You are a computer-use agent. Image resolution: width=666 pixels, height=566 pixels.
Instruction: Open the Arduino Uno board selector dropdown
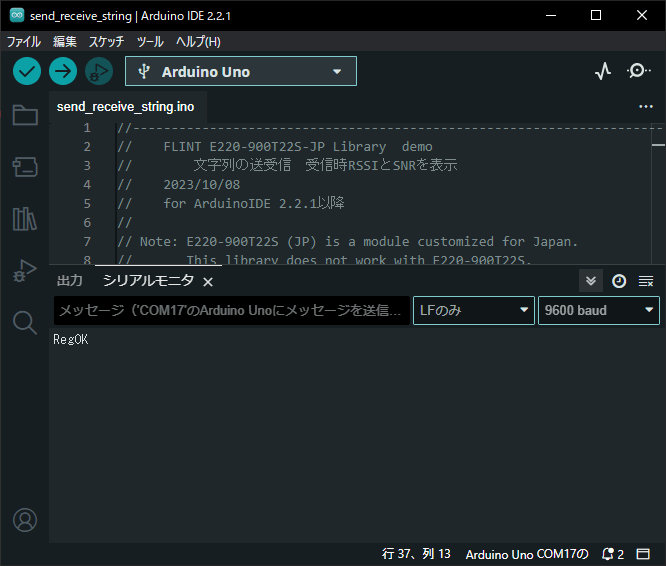pos(241,71)
